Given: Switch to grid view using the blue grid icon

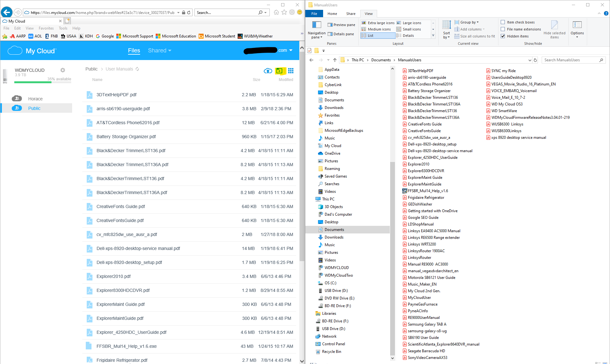Looking at the screenshot, I should pyautogui.click(x=291, y=71).
